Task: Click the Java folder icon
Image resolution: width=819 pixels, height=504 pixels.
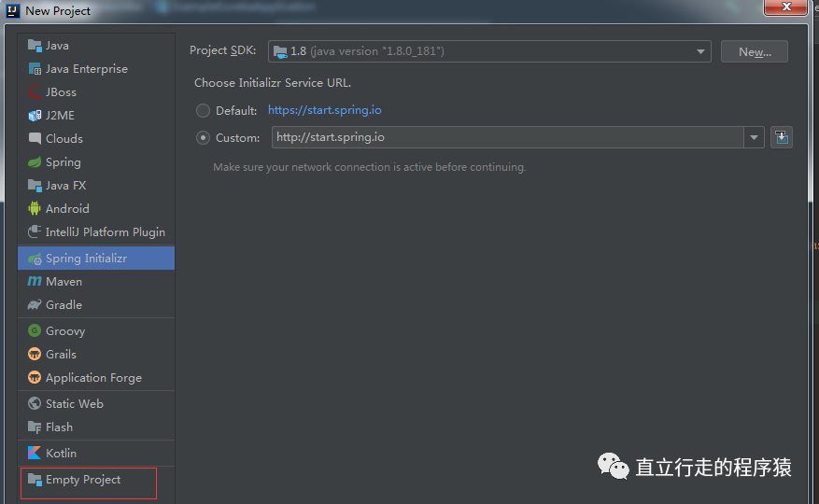Action: point(35,46)
